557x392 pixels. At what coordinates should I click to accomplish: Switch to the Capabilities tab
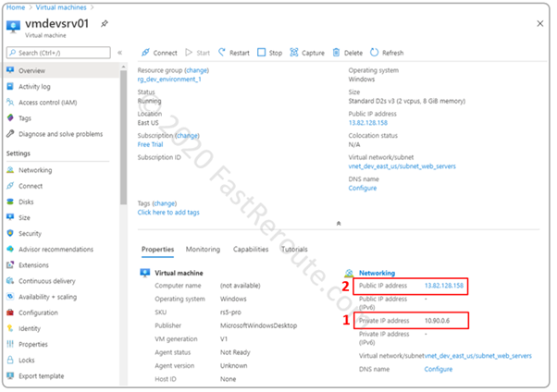[x=251, y=250]
